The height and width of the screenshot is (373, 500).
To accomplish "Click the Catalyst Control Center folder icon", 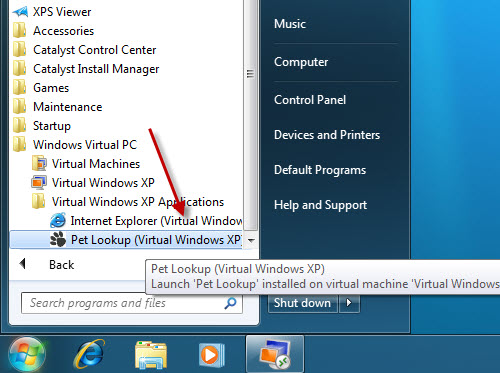I will coord(19,49).
